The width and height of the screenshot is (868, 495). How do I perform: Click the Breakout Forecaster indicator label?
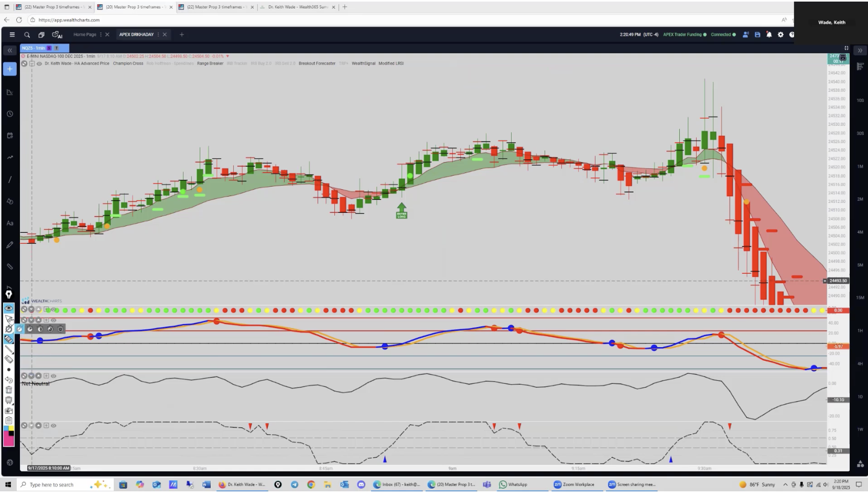[317, 63]
